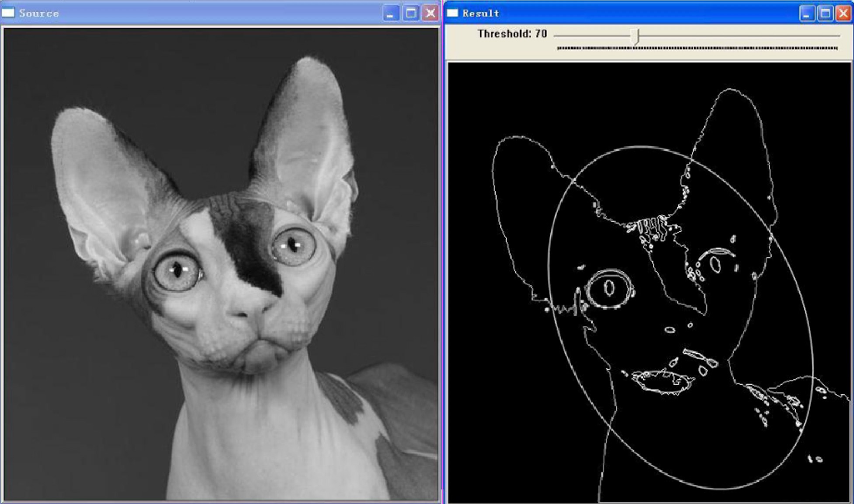Click the Result window's title bar icon
This screenshot has width=854, height=504.
click(x=452, y=13)
